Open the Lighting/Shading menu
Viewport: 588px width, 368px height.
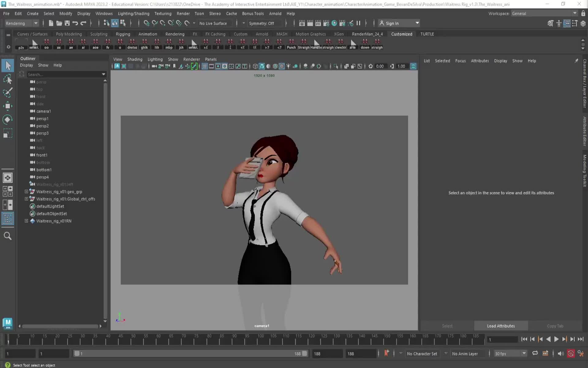point(133,13)
